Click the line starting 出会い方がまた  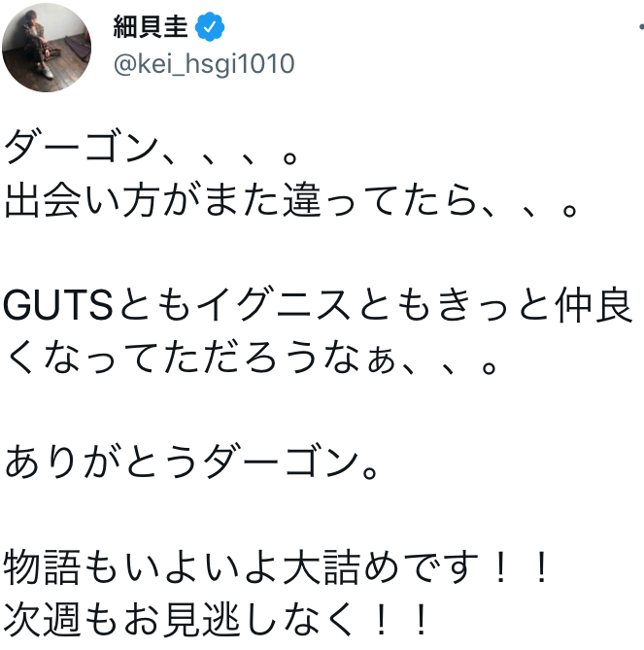click(x=291, y=201)
